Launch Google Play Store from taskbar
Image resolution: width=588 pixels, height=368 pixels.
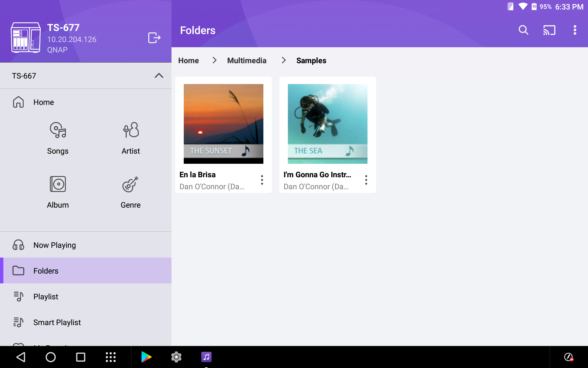pos(146,357)
